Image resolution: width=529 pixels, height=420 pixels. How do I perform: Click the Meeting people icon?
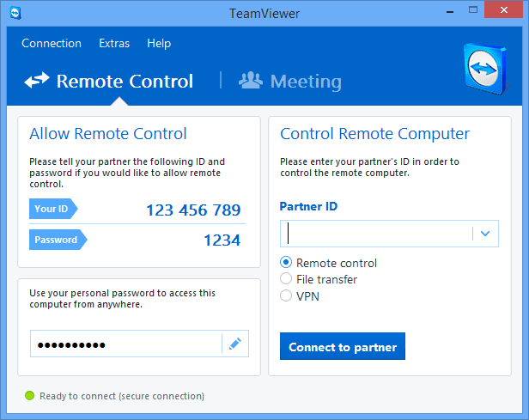coord(251,80)
